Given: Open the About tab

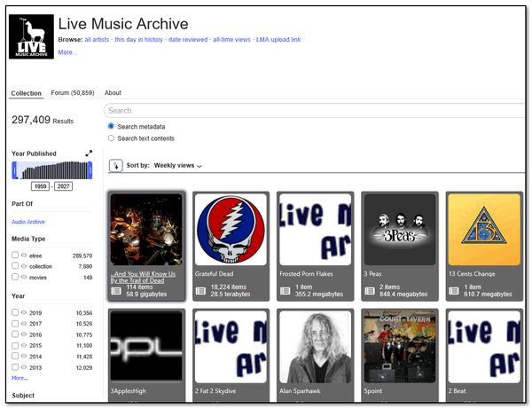Looking at the screenshot, I should [x=113, y=92].
